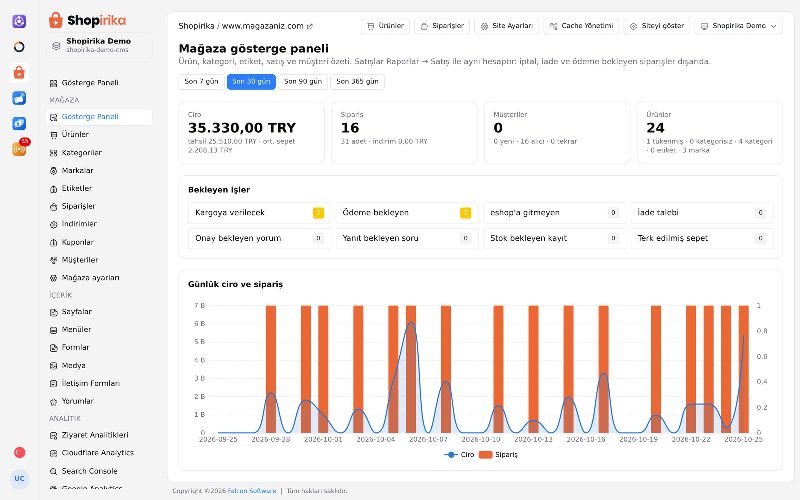Open the circular ring app icon in left rail
The width and height of the screenshot is (800, 500).
19,47
